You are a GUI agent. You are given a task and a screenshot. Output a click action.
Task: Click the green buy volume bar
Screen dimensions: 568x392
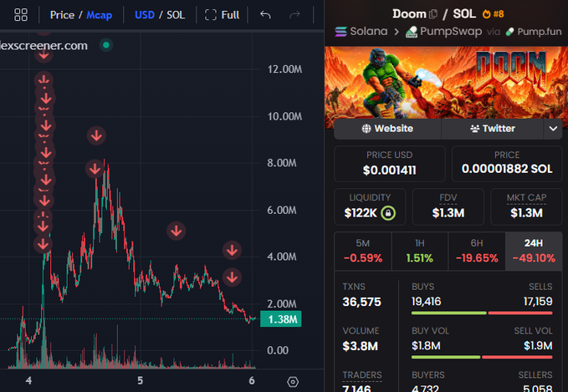coord(446,357)
